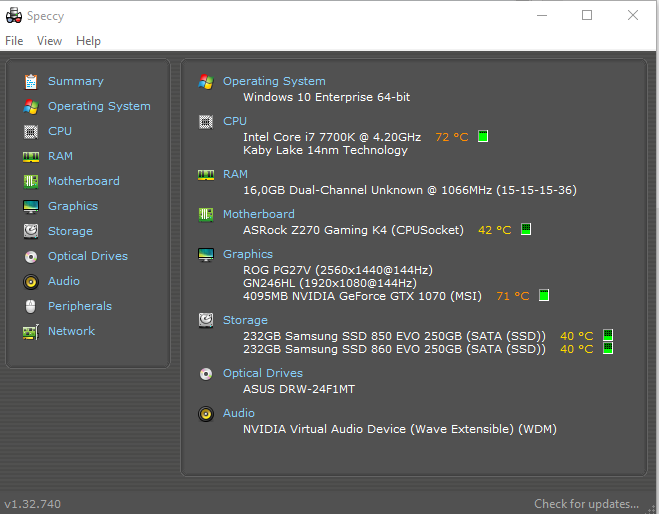Click the Operating System heading link

(274, 81)
